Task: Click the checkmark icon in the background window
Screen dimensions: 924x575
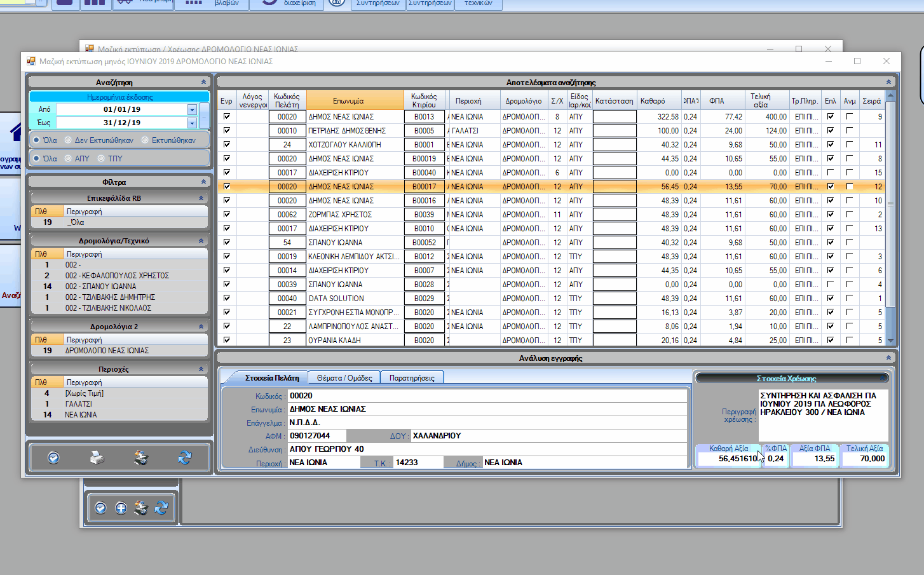Action: click(x=100, y=508)
